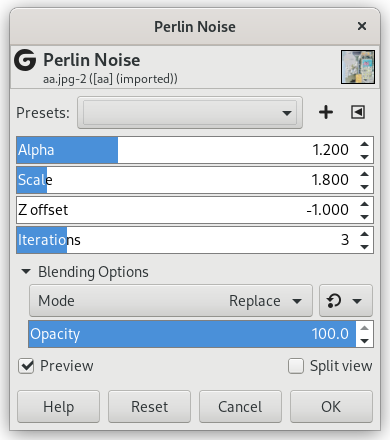The width and height of the screenshot is (390, 440).
Task: Click the Help button
Action: tap(58, 407)
